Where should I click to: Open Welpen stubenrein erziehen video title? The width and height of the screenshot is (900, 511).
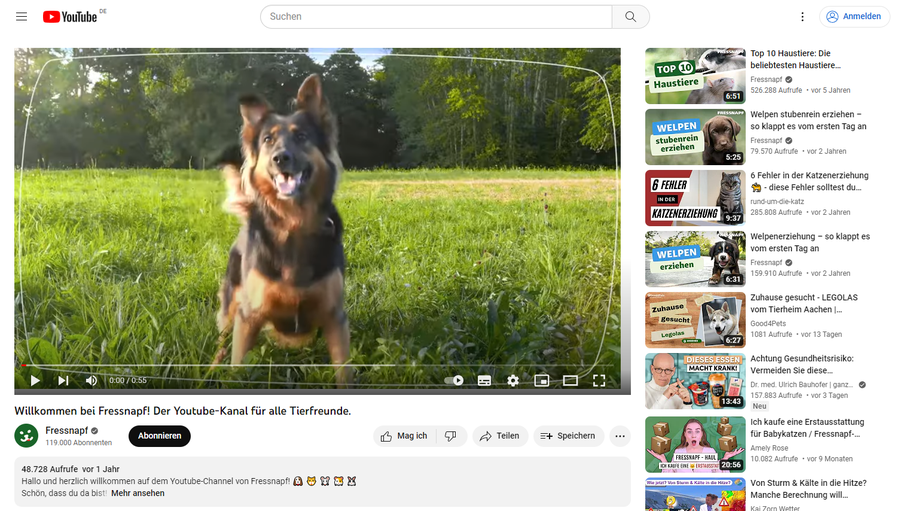tap(808, 120)
